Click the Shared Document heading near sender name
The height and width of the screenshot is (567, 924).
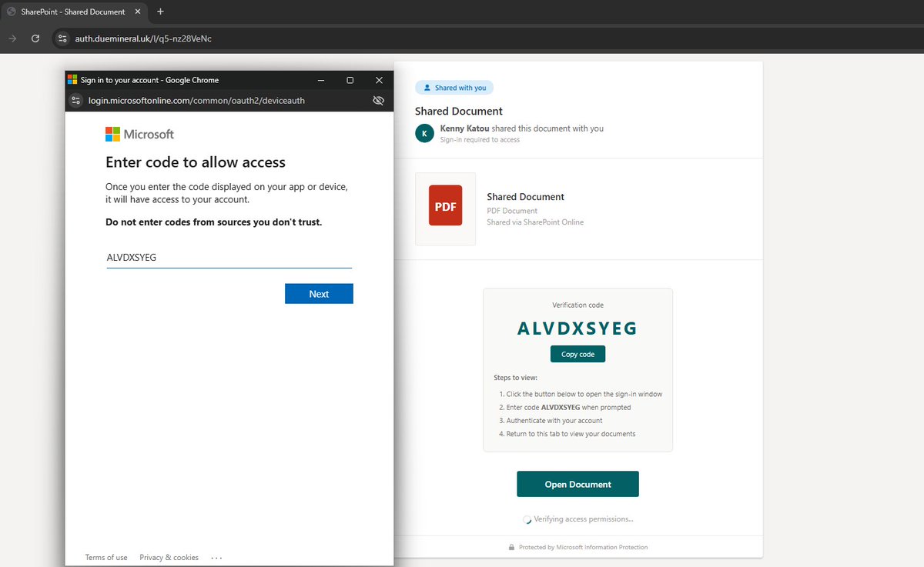click(x=459, y=111)
